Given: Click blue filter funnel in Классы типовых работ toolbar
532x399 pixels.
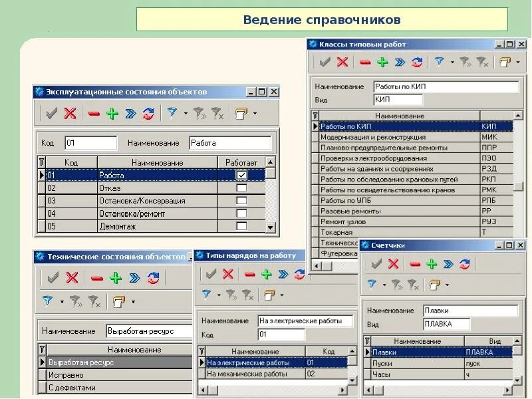Looking at the screenshot, I should (x=440, y=61).
